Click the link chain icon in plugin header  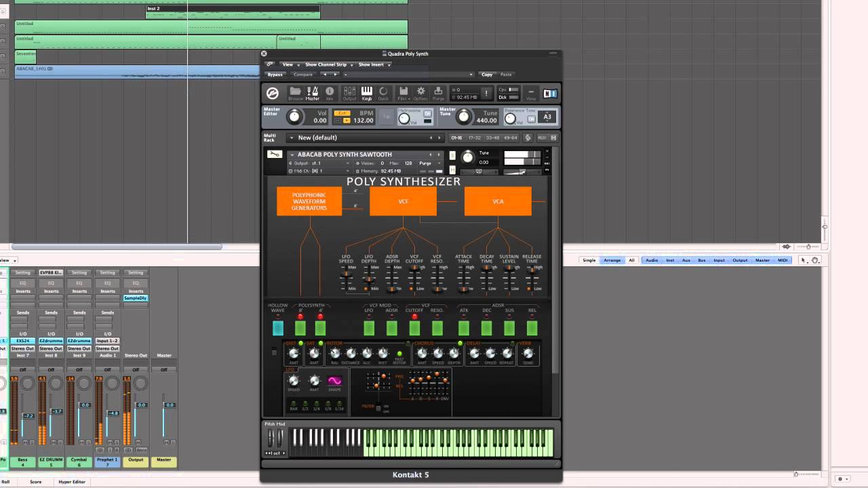(270, 64)
